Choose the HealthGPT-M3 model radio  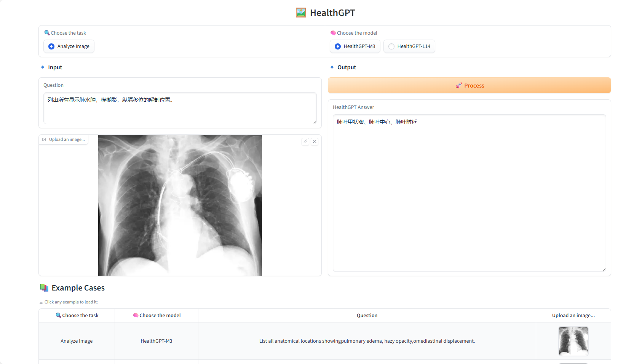click(338, 46)
